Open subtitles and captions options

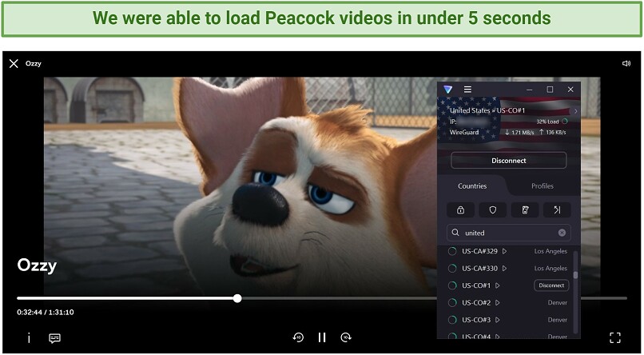point(54,338)
